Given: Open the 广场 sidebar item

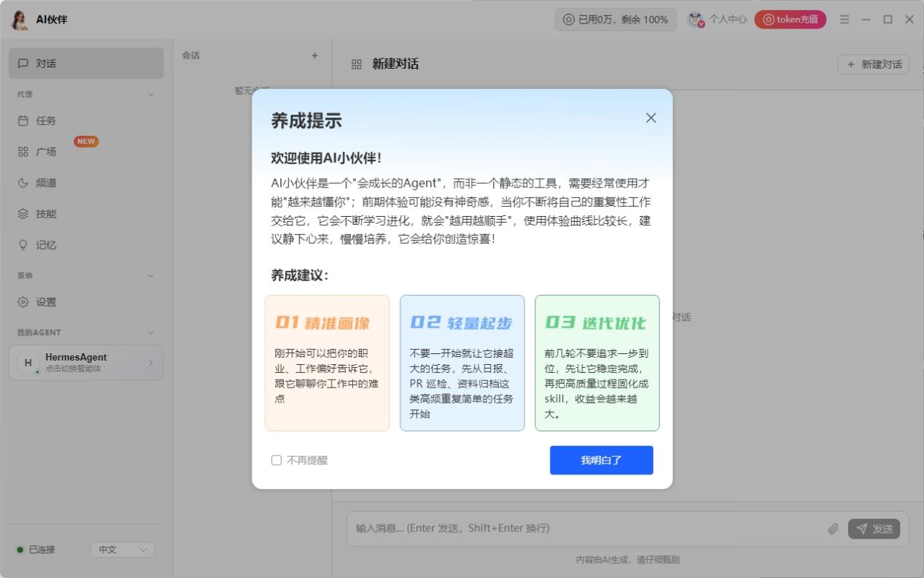Looking at the screenshot, I should (86, 152).
